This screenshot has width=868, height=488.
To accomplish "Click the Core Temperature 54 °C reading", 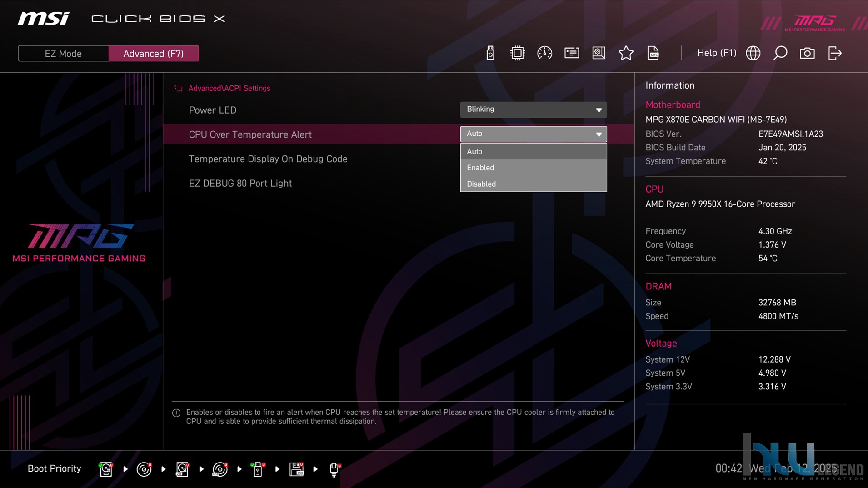I will point(768,259).
